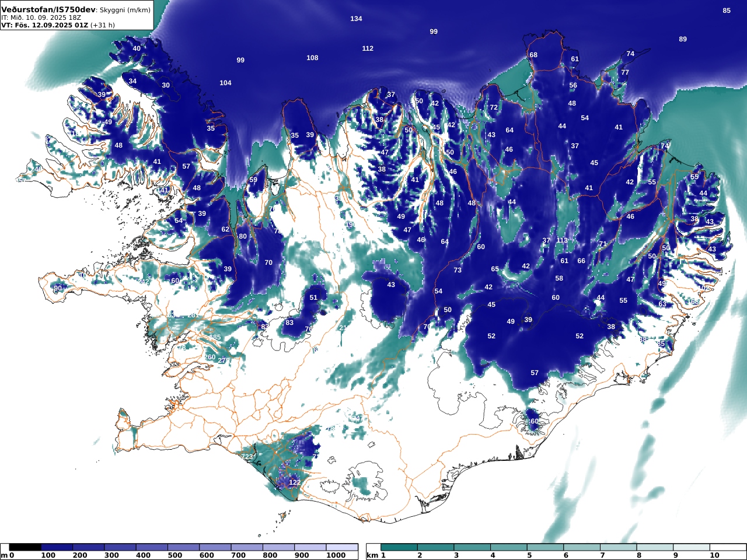
Task: Select the dark teal 1–2 km legend swatch
Action: point(399,547)
